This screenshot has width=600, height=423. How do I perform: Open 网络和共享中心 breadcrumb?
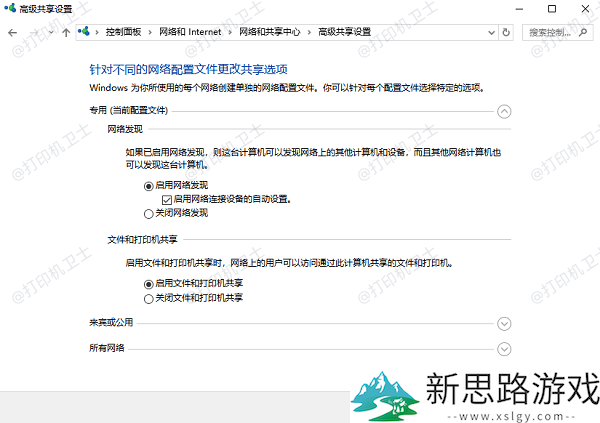269,32
